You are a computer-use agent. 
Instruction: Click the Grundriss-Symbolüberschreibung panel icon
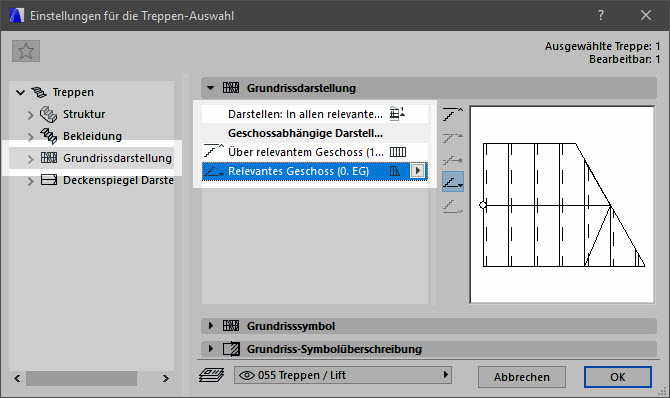(x=231, y=349)
